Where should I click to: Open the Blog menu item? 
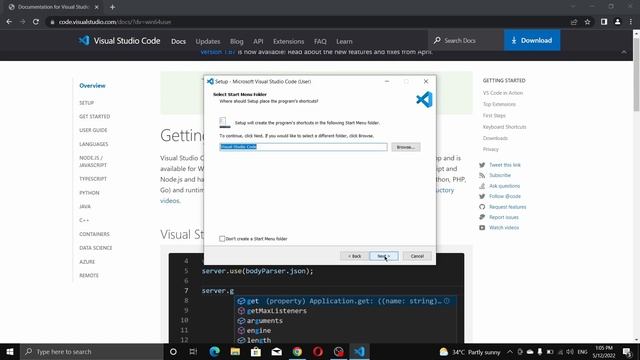(x=236, y=41)
